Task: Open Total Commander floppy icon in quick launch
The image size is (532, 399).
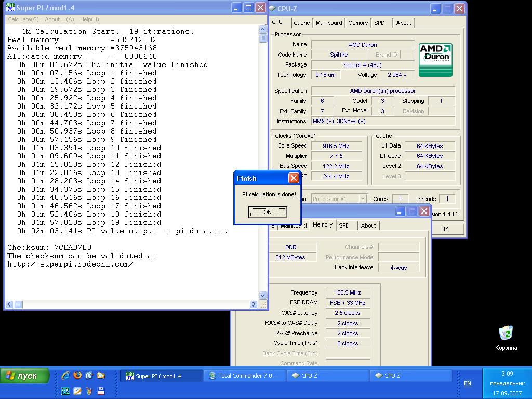Action: pos(101,391)
